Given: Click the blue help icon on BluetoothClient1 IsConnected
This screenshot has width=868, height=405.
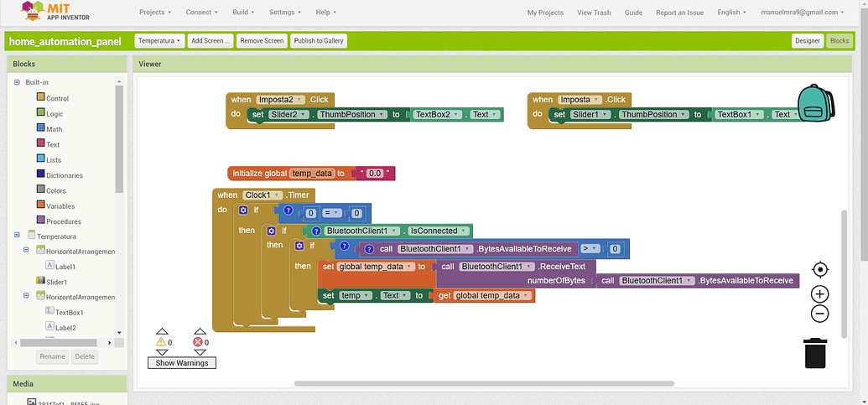Looking at the screenshot, I should click(x=316, y=231).
